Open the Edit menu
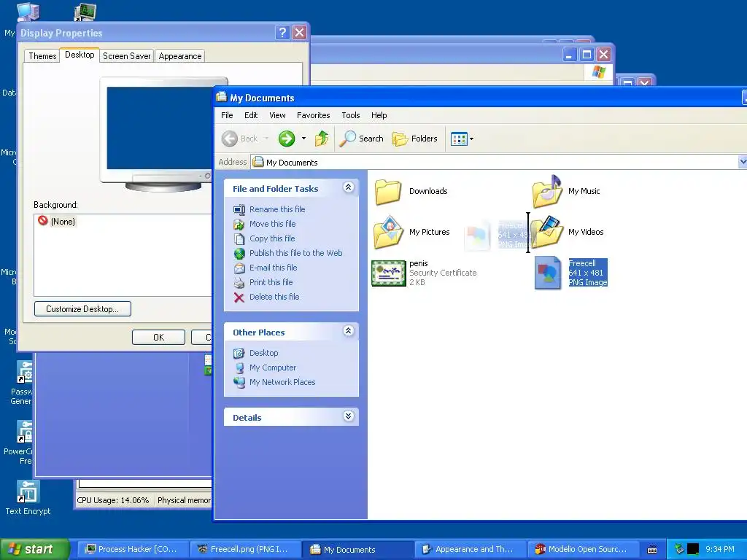 coord(251,115)
